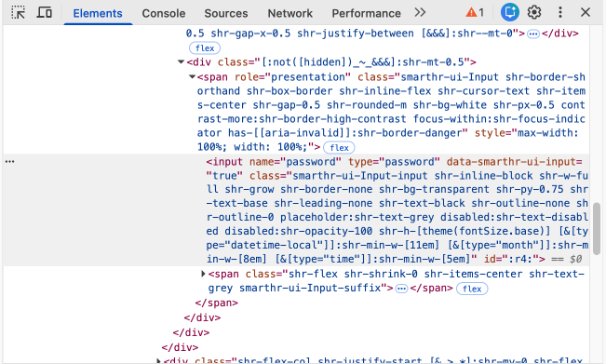The image size is (606, 364).
Task: Expand the partially visible shr-flex-col div
Action: point(158,361)
